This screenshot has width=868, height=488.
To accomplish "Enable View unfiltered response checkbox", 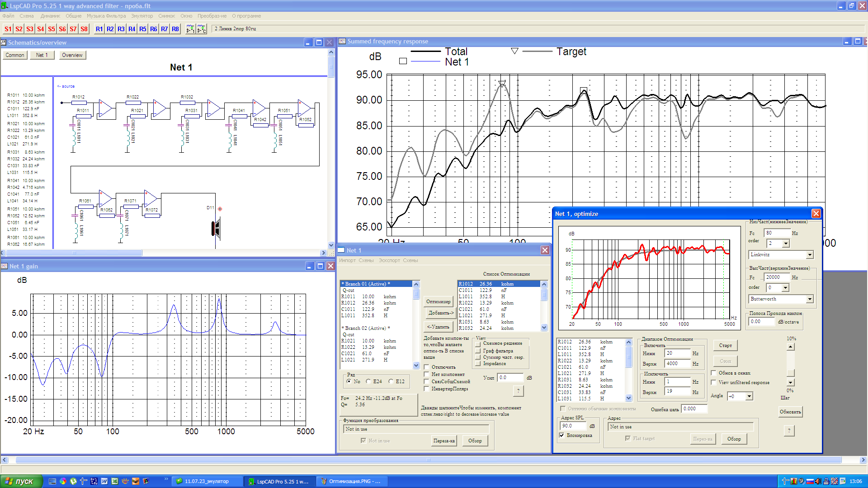I will point(714,383).
